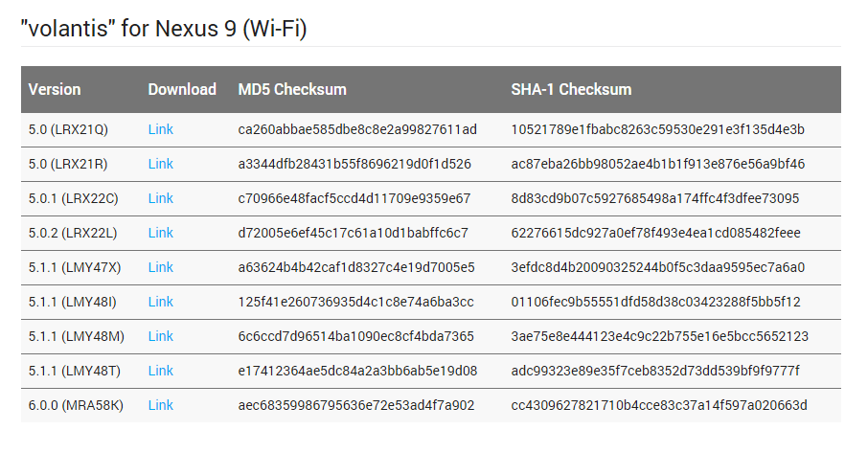Image resolution: width=868 pixels, height=453 pixels.
Task: Click the 5.1.1 (LMY48M) version cell
Action: [x=77, y=336]
